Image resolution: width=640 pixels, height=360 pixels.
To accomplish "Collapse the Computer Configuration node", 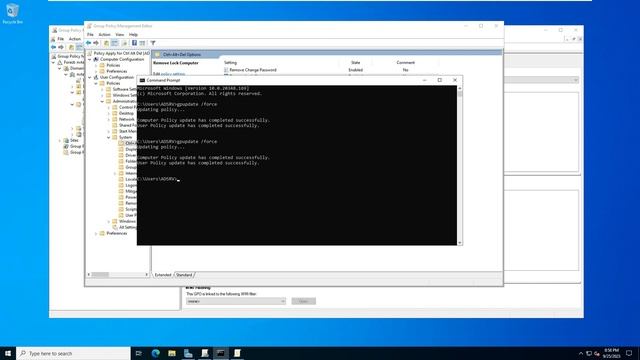I will 90,60.
